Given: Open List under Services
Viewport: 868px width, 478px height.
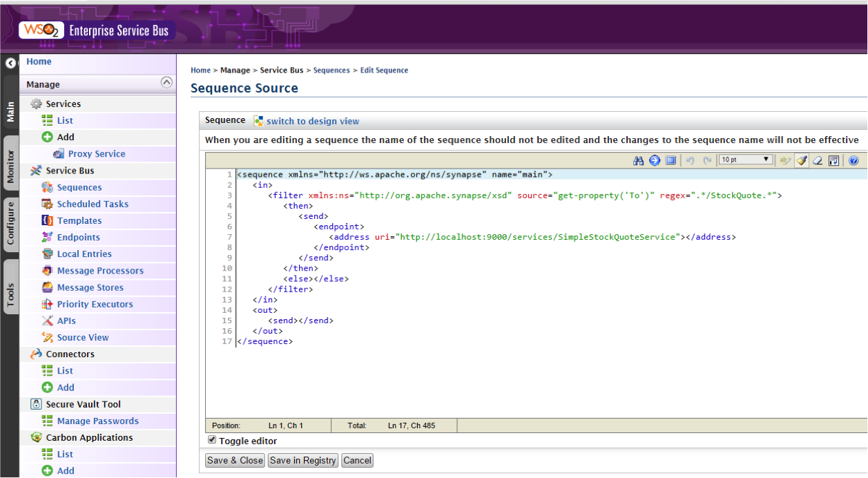Looking at the screenshot, I should coord(65,120).
